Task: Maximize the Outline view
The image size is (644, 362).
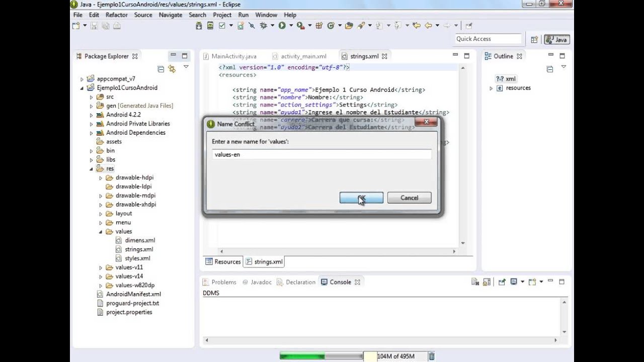Action: coord(562,56)
